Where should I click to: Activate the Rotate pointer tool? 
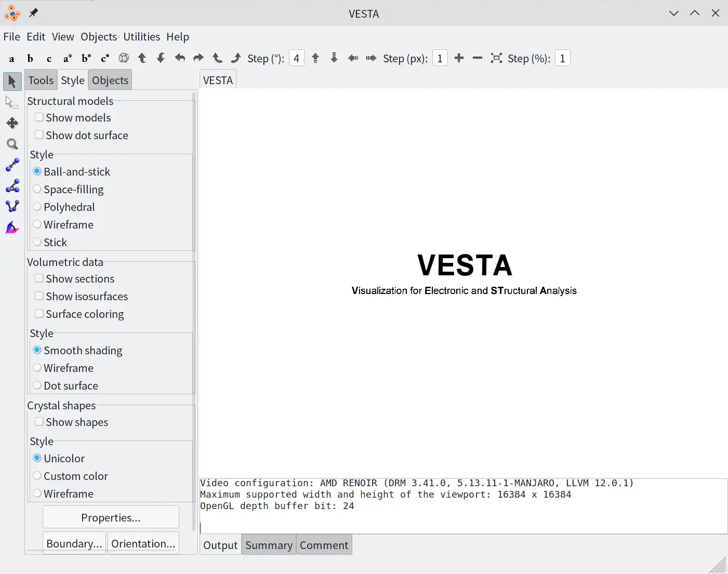coord(12,81)
